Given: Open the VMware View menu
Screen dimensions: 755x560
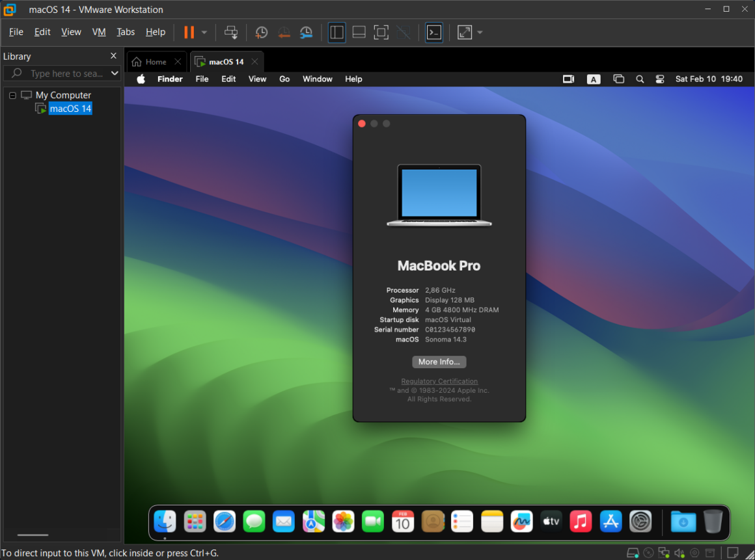Looking at the screenshot, I should pyautogui.click(x=71, y=32).
